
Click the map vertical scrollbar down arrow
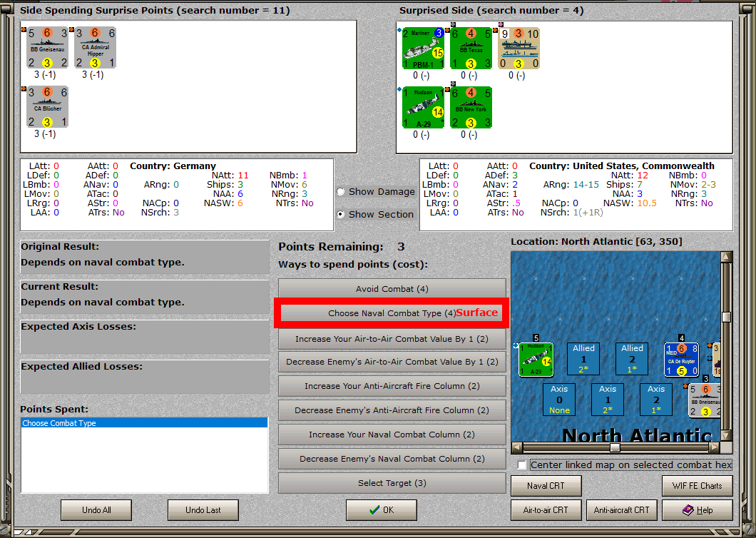(x=727, y=435)
